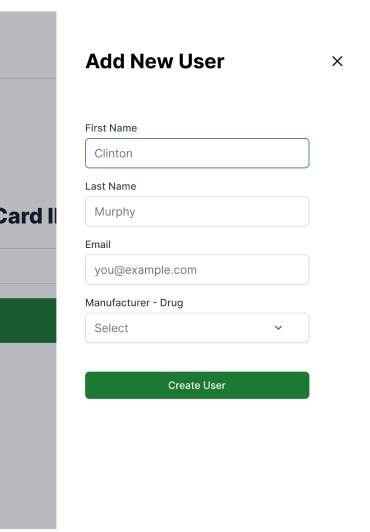370x532 pixels.
Task: Open the Manufacturer - Drug dropdown
Action: tap(197, 328)
